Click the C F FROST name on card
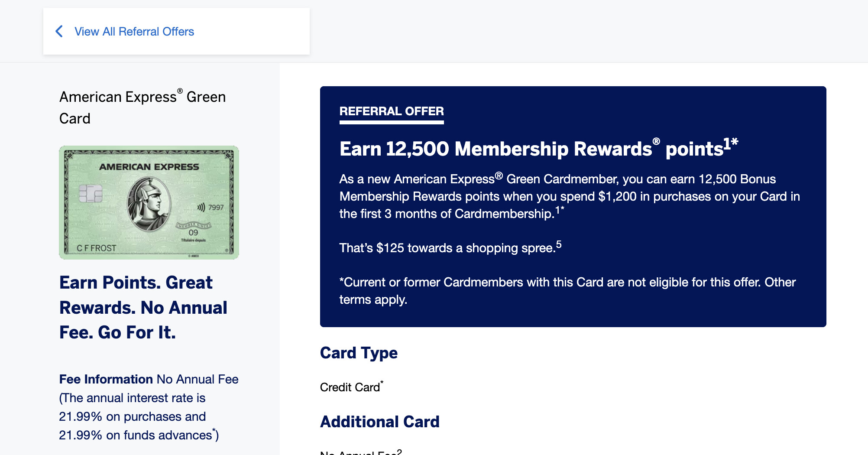The width and height of the screenshot is (868, 455). (x=97, y=248)
